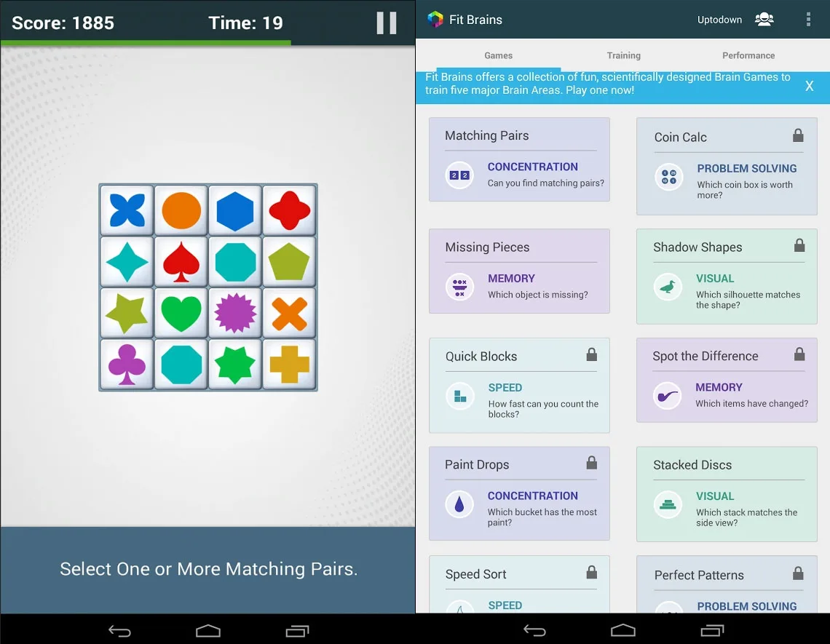
Task: Select the red quatrefoil tile
Action: click(289, 210)
